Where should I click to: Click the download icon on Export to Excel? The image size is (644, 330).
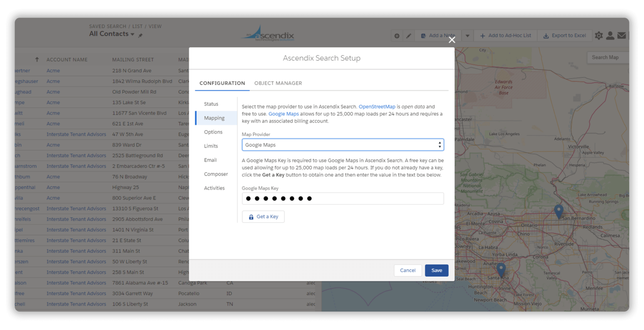546,36
